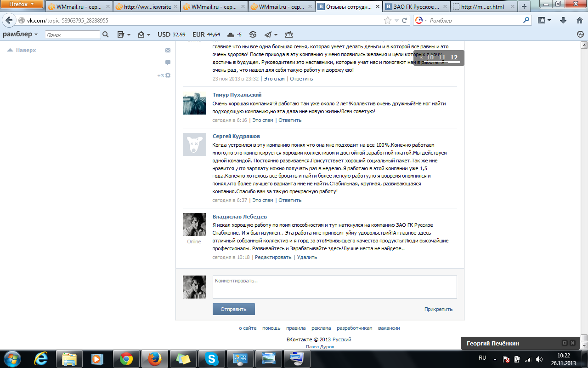Viewport: 588px width, 368px height.
Task: Open a new tab with plus button
Action: pos(523,7)
